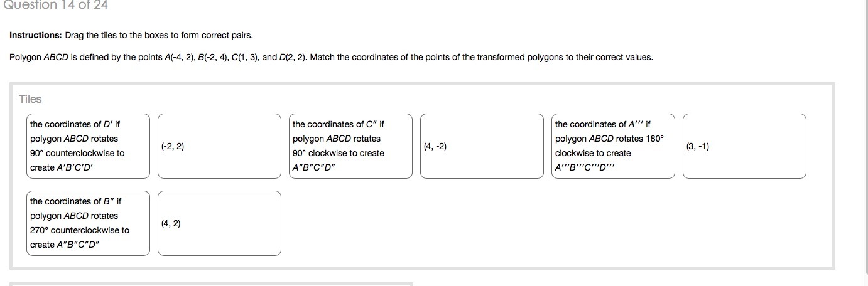Click the bold Instructions label
The image size is (868, 286).
(x=36, y=35)
